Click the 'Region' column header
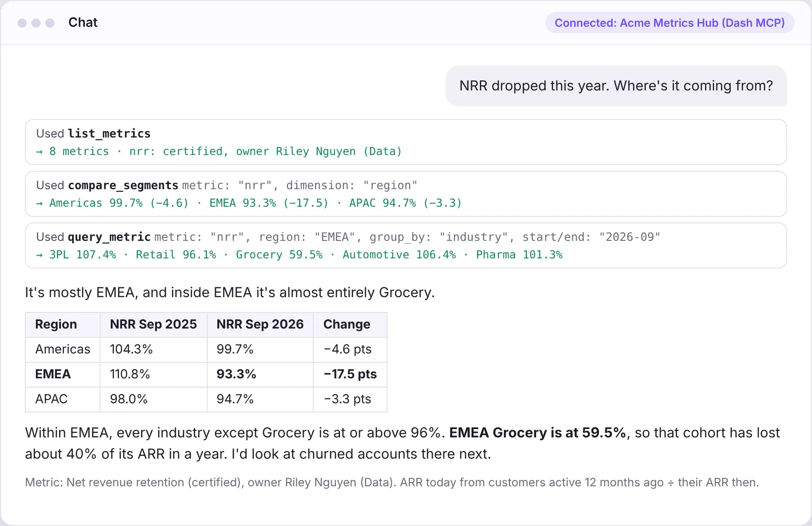 [63, 324]
